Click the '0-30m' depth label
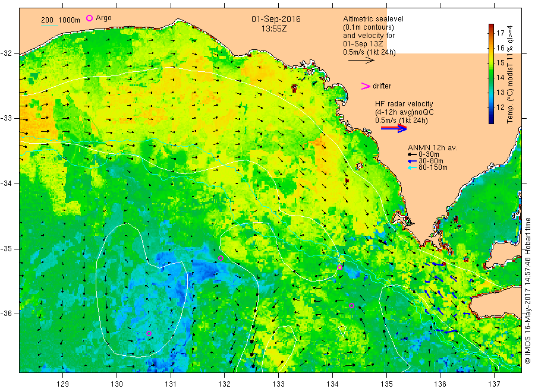Image resolution: width=535 pixels, height=392 pixels. pos(429,154)
